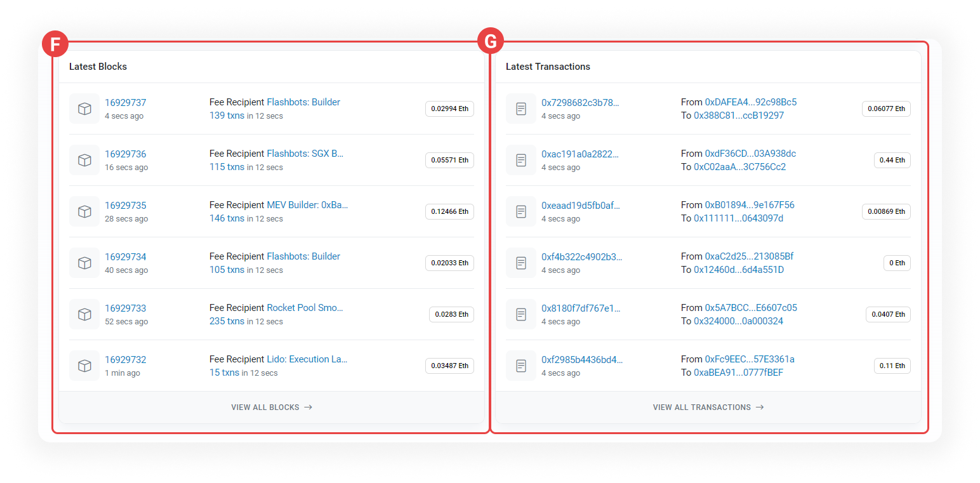The image size is (980, 483).
Task: Open View All Blocks
Action: tap(271, 407)
